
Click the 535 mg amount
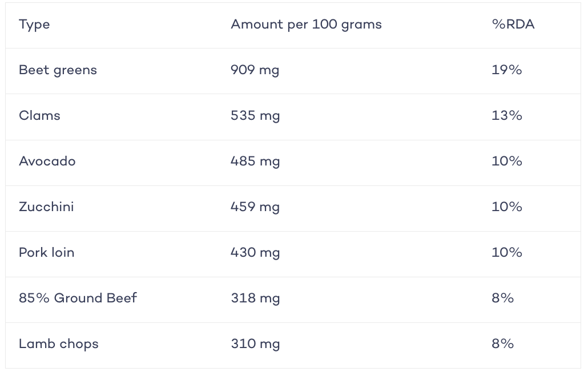pyautogui.click(x=255, y=116)
